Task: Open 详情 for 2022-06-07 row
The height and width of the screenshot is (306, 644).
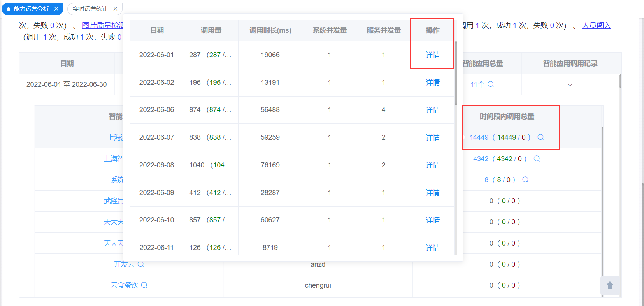Action: click(433, 138)
